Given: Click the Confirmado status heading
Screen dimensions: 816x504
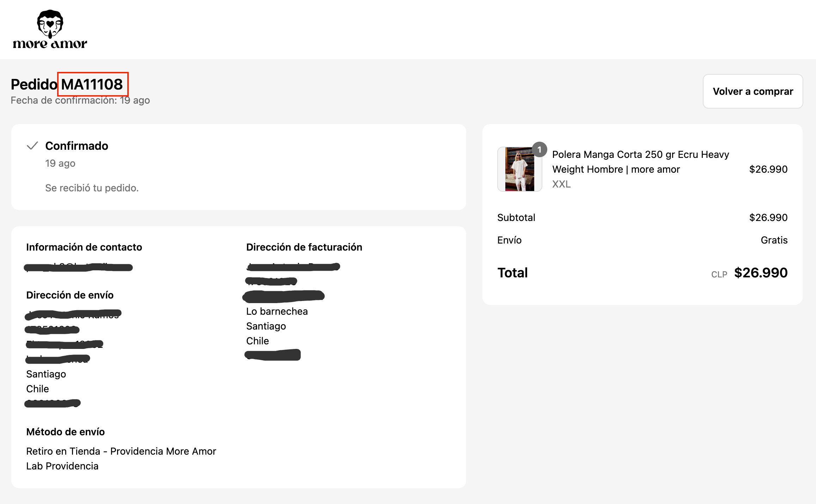Looking at the screenshot, I should point(77,146).
